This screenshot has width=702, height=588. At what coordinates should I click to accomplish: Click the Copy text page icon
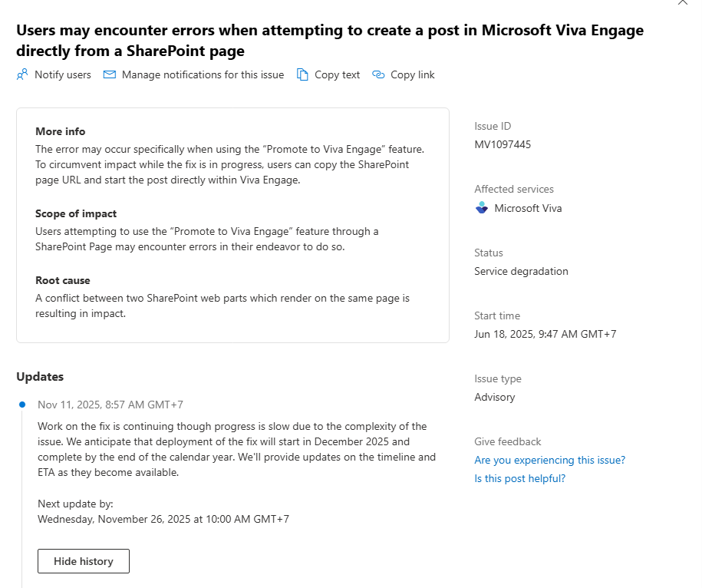[302, 74]
